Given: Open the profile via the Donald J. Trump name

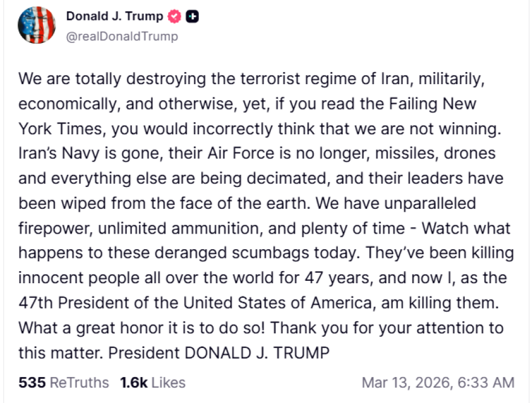Looking at the screenshot, I should tap(115, 16).
